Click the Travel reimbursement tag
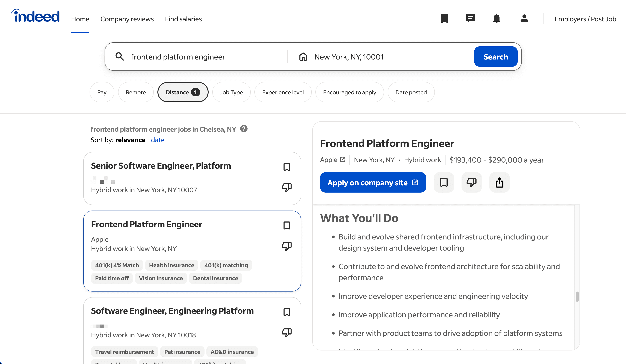 pyautogui.click(x=124, y=352)
